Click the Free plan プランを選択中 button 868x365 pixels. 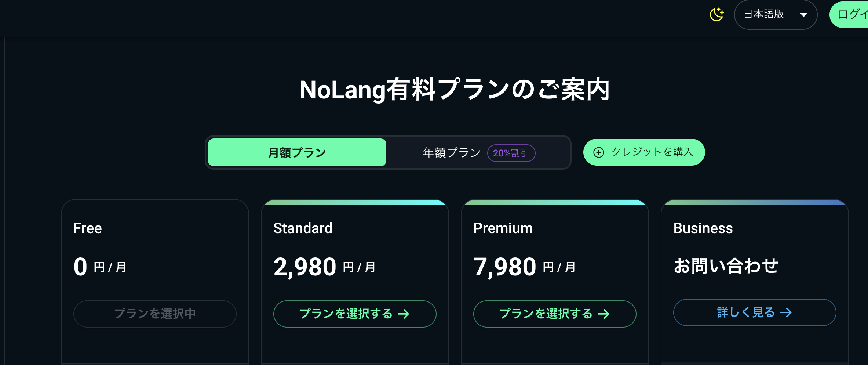[x=155, y=314]
